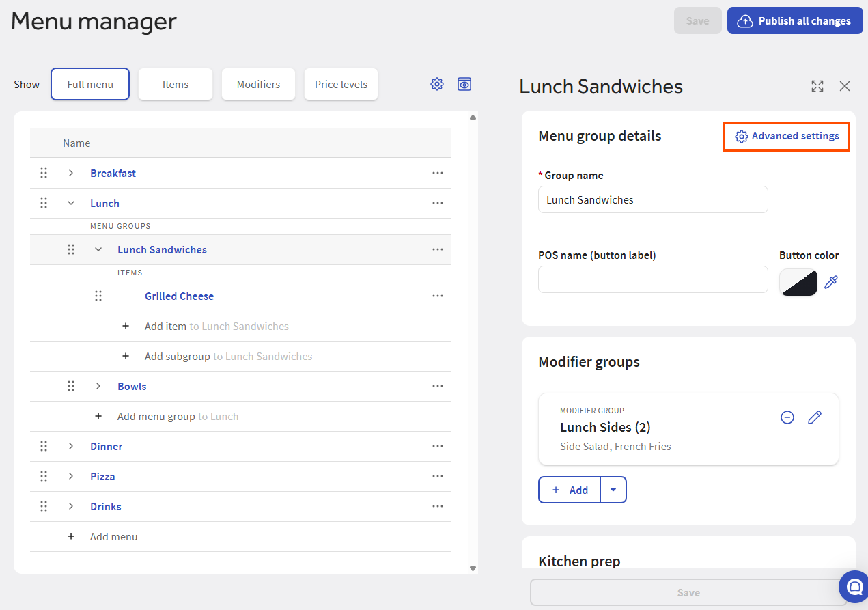The width and height of the screenshot is (868, 610).
Task: Select the Bowls menu group name
Action: pos(132,386)
